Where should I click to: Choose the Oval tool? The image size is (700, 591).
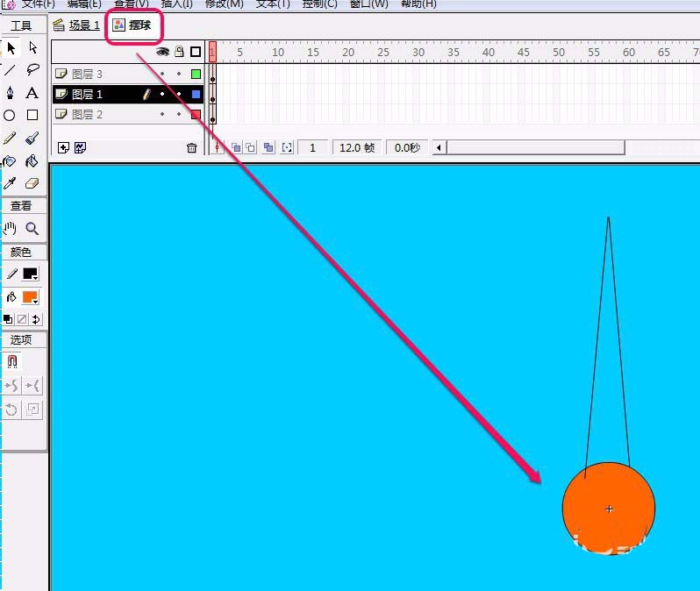[10, 116]
